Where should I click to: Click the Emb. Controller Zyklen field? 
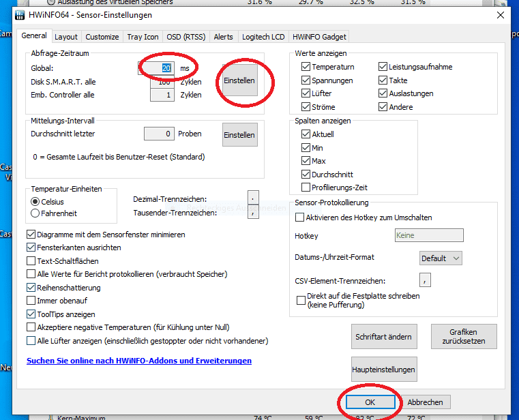pyautogui.click(x=162, y=95)
